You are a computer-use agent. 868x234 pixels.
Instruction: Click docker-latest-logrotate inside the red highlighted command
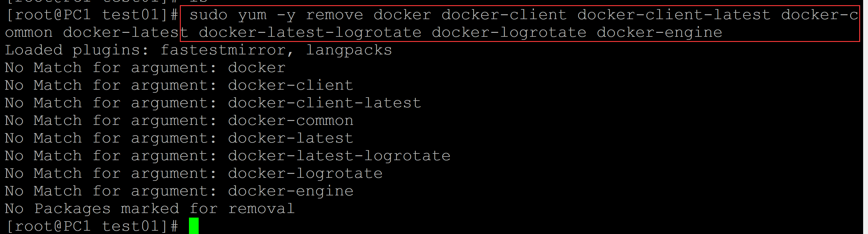310,33
